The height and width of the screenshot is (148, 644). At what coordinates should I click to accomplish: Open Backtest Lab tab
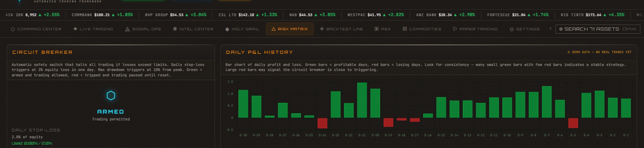coord(341,29)
